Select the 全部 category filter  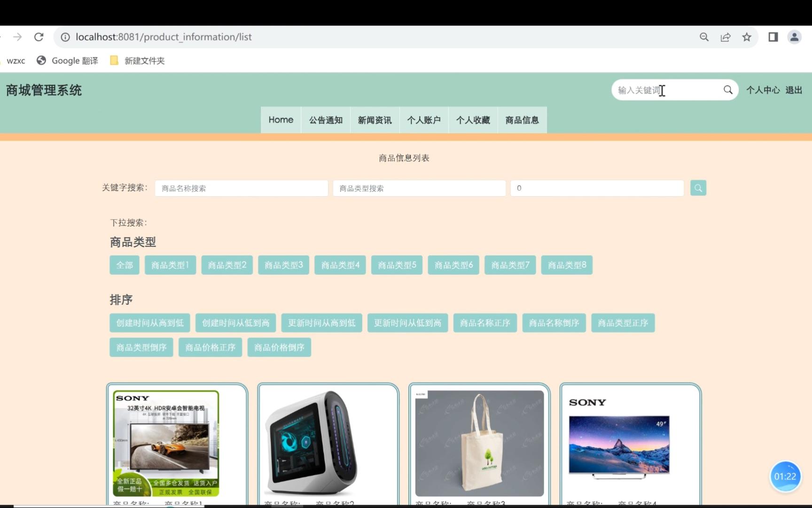(x=124, y=265)
